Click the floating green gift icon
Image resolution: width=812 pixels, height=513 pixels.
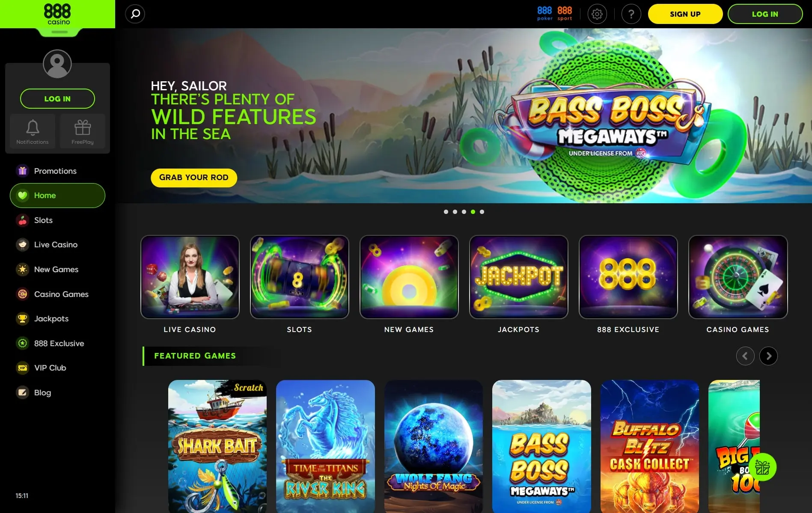pos(762,467)
